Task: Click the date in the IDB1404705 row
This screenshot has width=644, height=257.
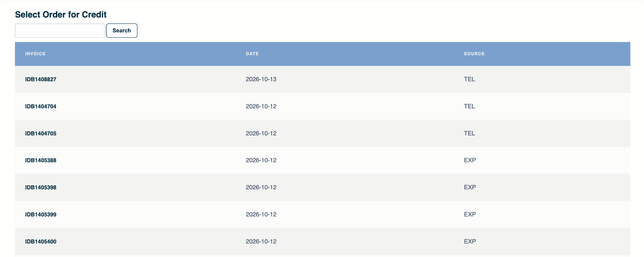Action: point(261,133)
